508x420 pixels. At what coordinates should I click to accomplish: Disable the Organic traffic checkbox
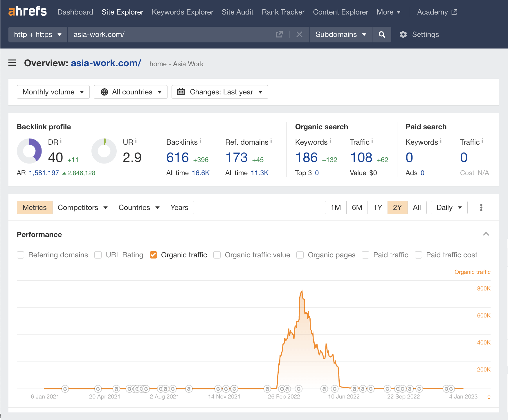(x=153, y=255)
